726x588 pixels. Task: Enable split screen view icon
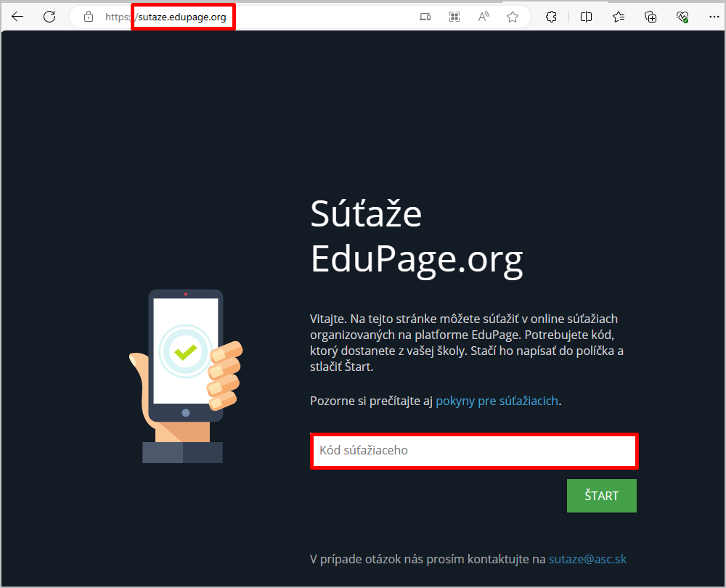tap(586, 17)
